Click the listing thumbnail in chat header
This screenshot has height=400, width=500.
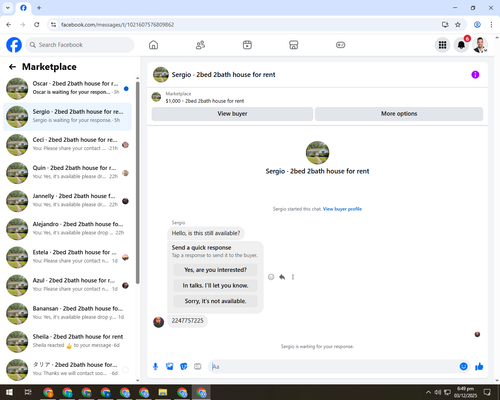[161, 75]
